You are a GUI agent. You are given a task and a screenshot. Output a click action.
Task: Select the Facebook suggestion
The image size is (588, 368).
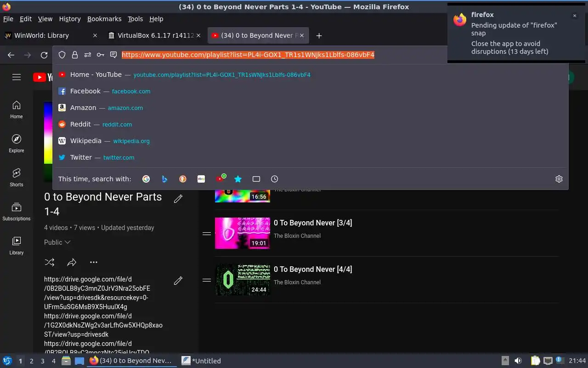(311, 91)
